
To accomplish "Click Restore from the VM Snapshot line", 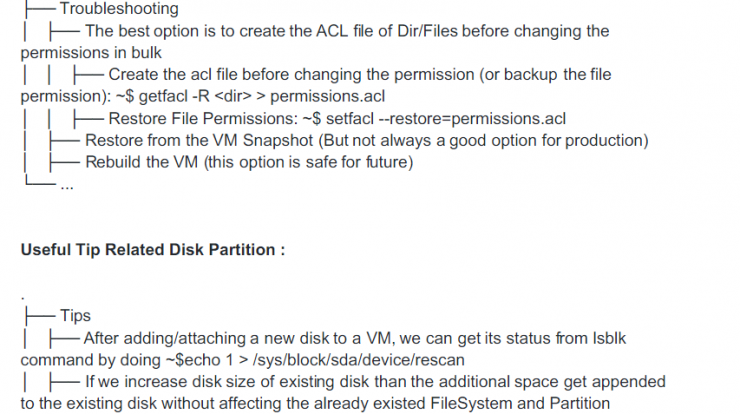I will (x=367, y=141).
